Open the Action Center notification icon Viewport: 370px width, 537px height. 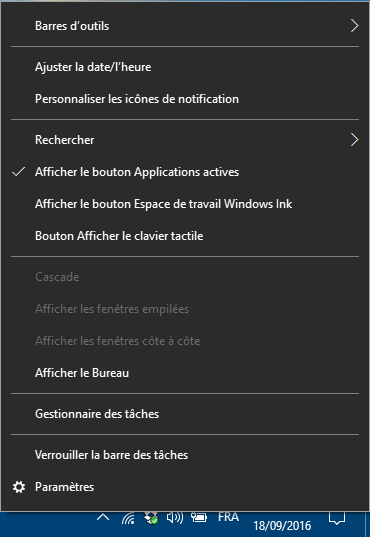coord(337,518)
